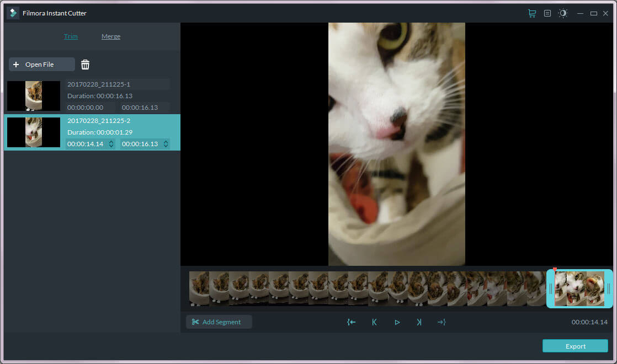
Task: Delete file using trash can icon
Action: pos(85,65)
